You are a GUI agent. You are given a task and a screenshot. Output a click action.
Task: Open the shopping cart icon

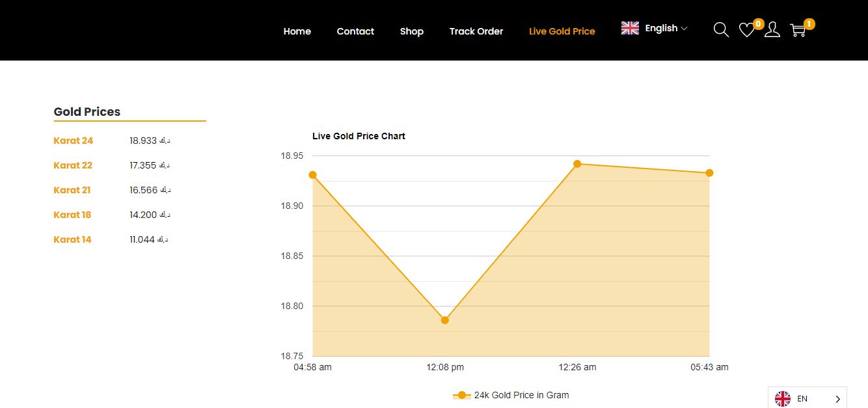(798, 30)
